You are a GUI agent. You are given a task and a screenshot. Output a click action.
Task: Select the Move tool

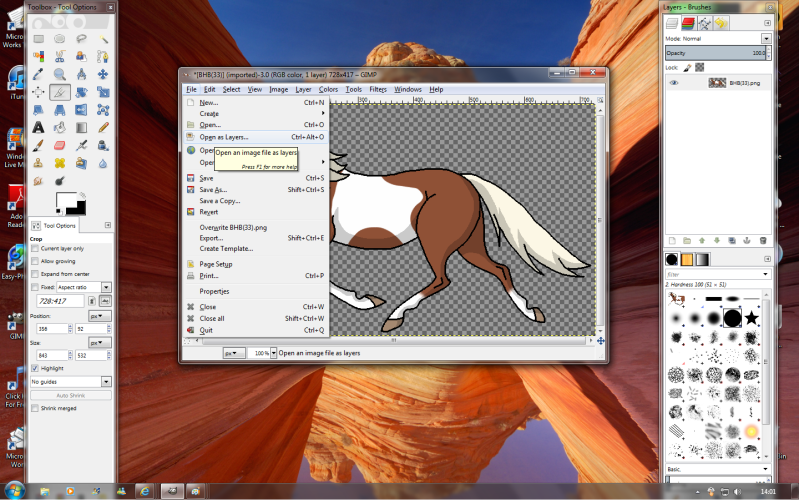[x=103, y=74]
